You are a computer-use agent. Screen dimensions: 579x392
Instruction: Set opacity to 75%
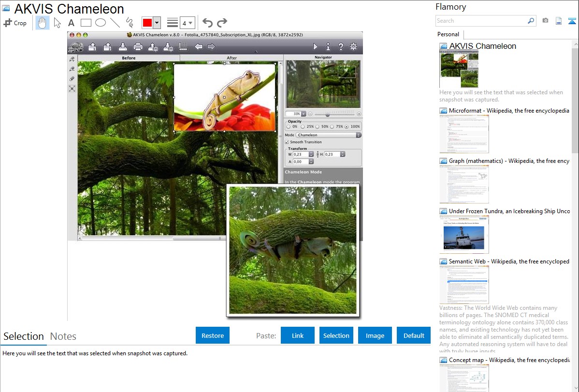(x=332, y=127)
